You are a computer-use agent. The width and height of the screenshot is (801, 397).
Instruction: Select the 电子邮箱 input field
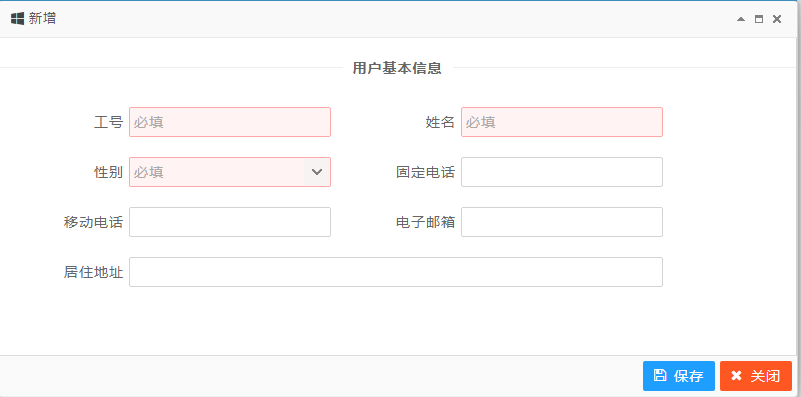[562, 222]
